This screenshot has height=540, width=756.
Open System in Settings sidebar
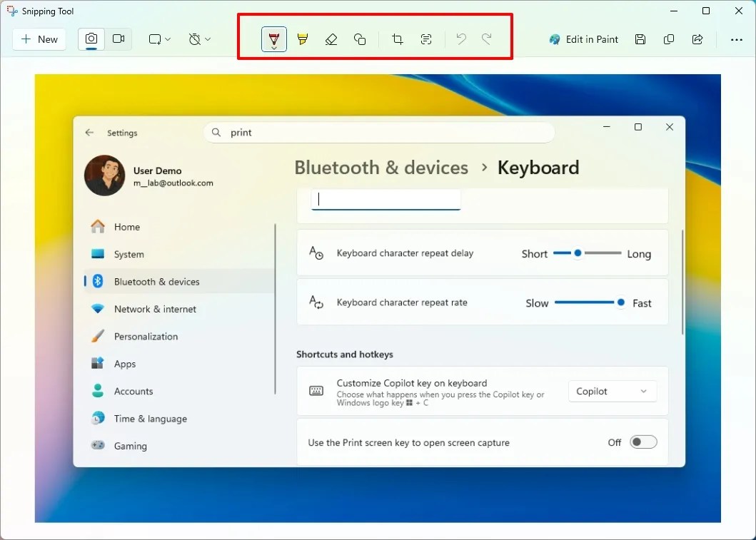(x=179, y=255)
